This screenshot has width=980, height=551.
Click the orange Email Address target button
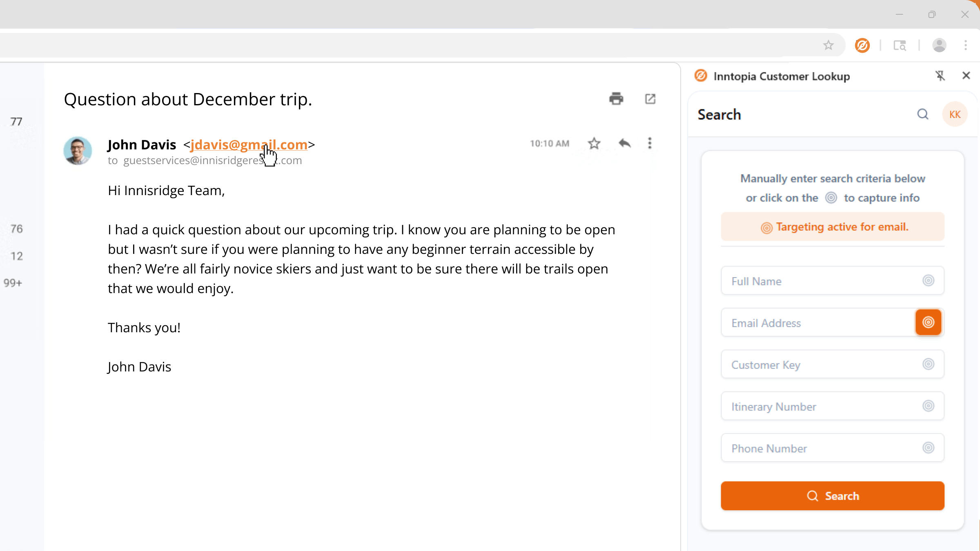click(928, 322)
